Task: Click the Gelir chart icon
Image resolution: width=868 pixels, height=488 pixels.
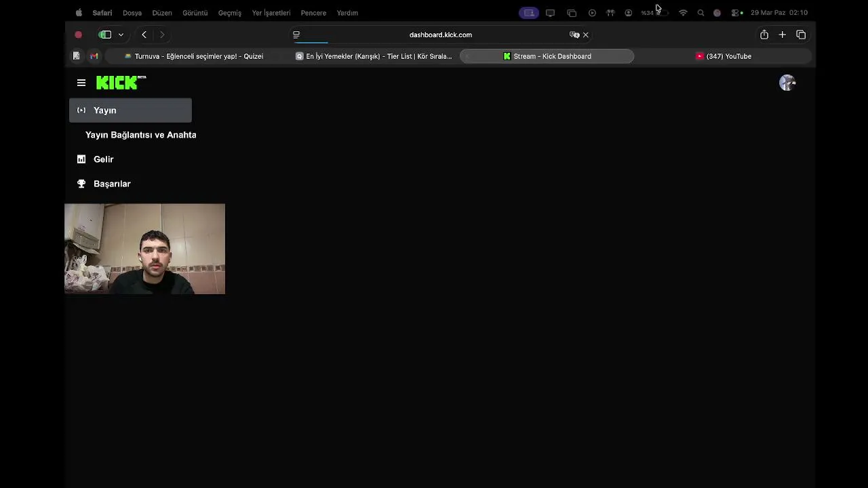Action: 81,159
